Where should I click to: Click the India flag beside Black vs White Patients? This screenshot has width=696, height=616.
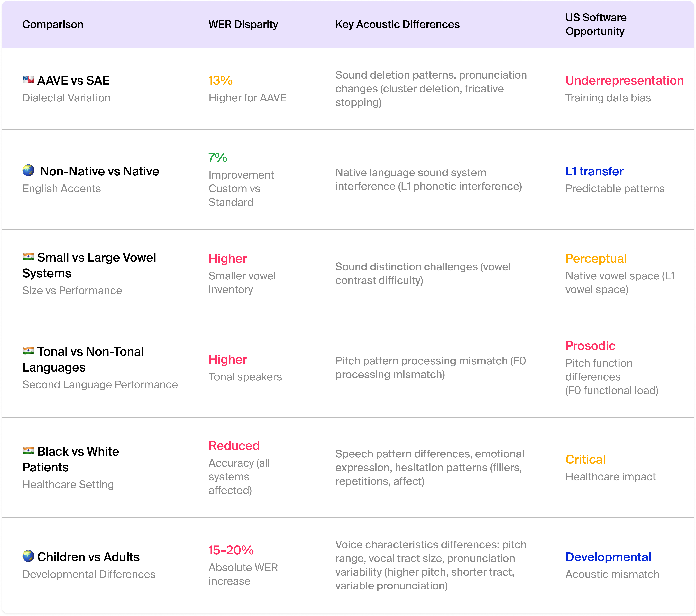point(28,450)
